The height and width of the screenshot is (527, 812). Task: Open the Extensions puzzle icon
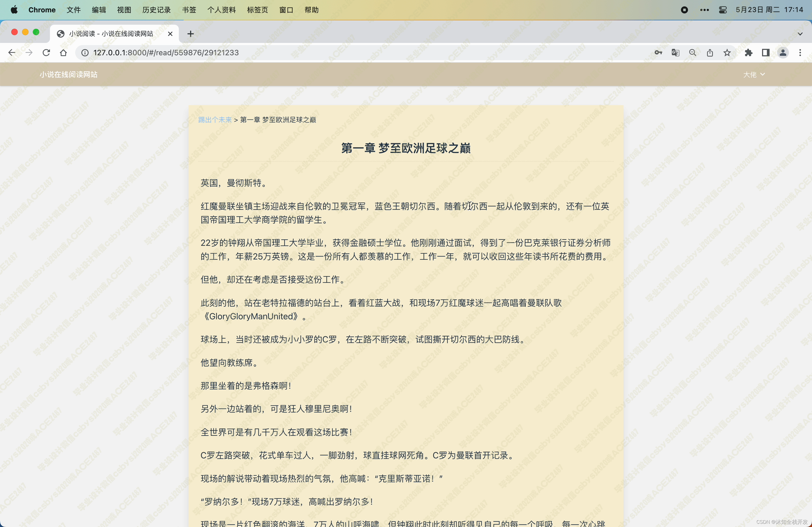748,53
